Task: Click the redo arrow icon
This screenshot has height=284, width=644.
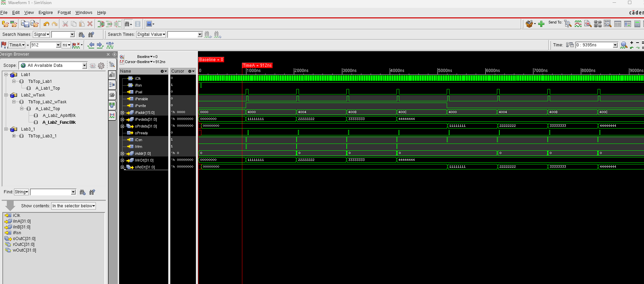Action: 55,24
